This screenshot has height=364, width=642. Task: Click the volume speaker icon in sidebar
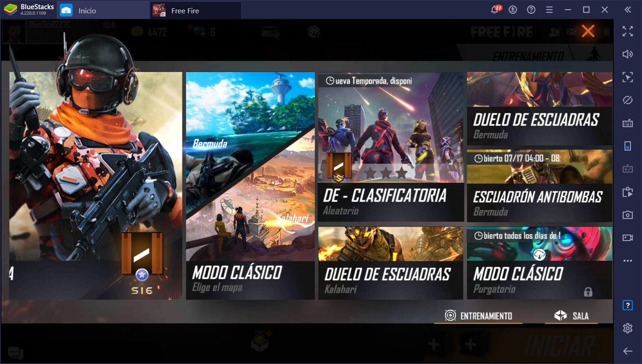[627, 54]
